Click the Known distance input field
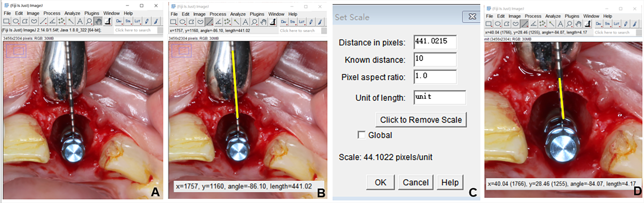644x203 pixels. coord(435,59)
